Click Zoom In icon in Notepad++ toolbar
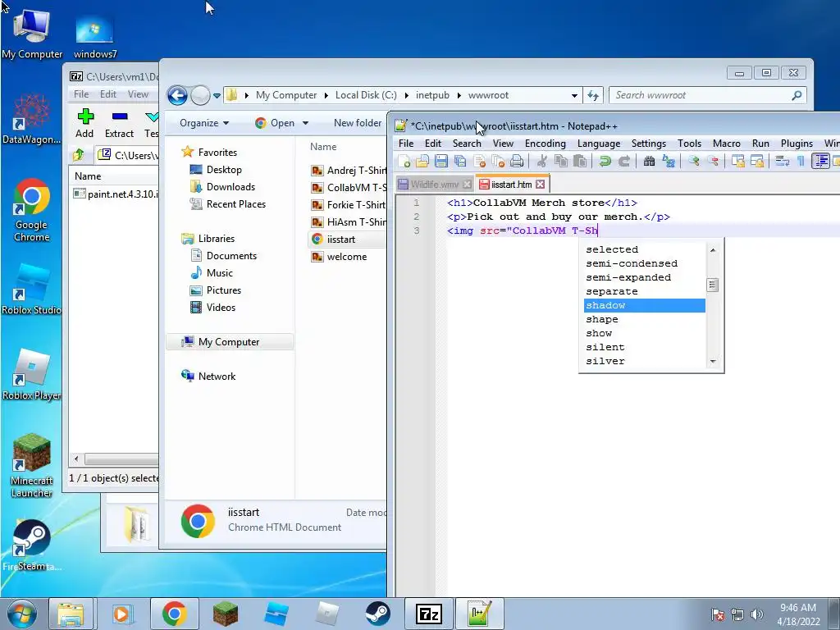 click(x=694, y=161)
